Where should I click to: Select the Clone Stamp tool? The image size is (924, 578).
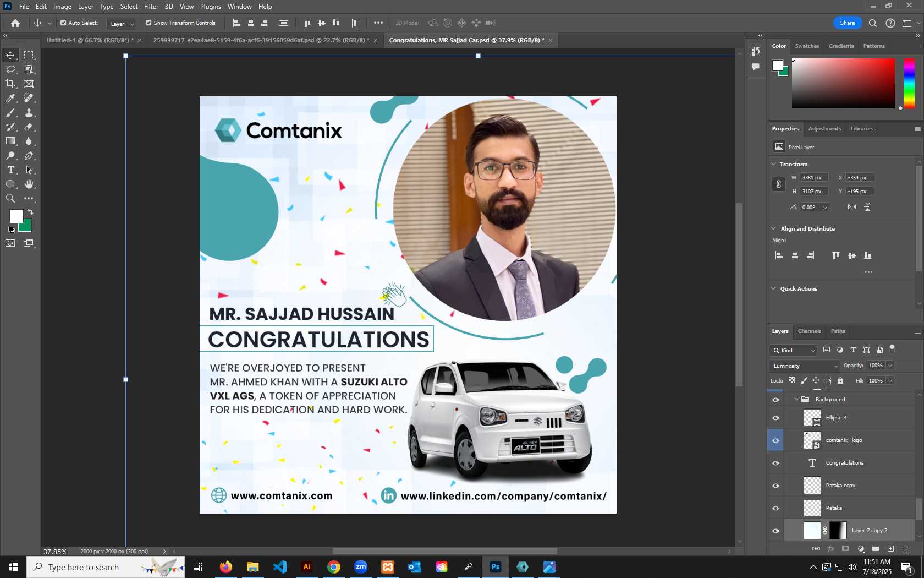click(29, 112)
